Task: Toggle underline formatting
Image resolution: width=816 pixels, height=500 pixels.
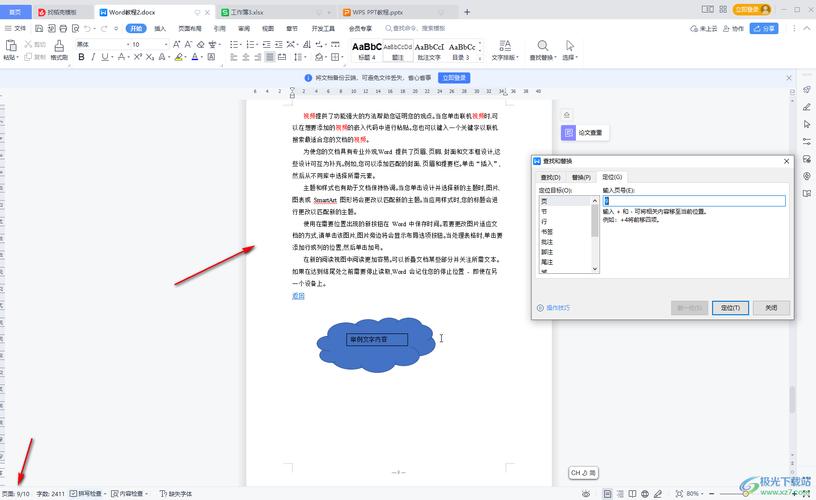Action: 107,57
